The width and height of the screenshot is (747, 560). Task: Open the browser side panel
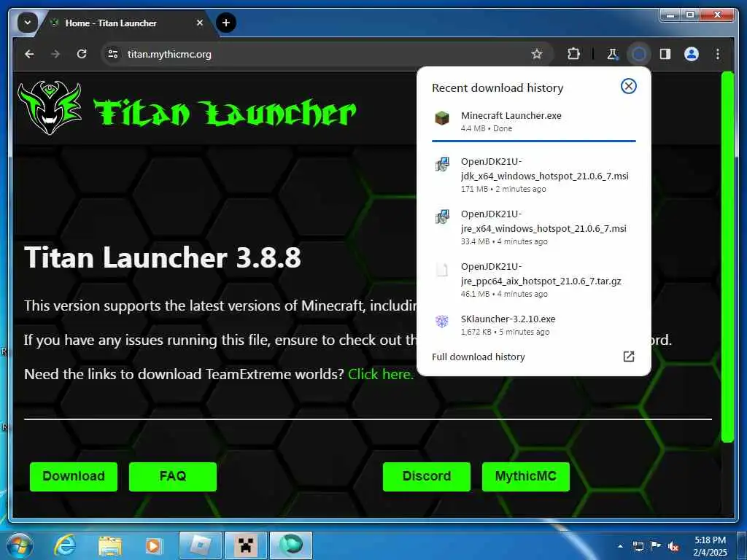pos(665,54)
